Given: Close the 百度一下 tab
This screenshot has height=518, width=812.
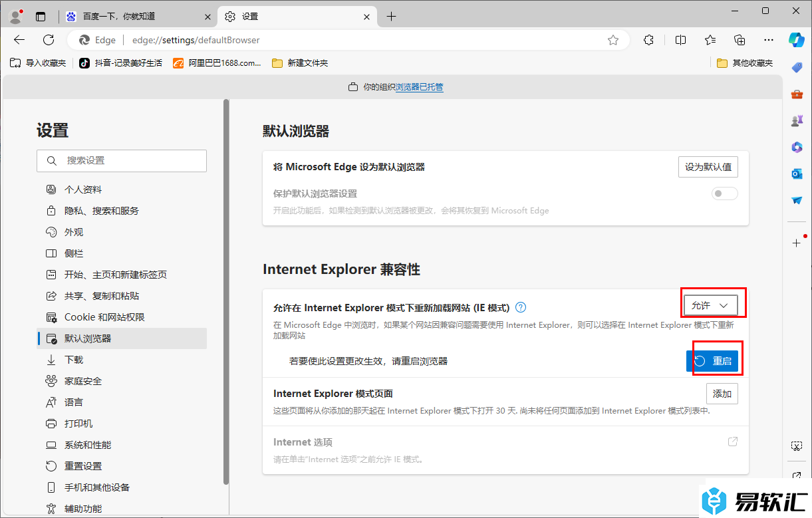Looking at the screenshot, I should pos(208,17).
